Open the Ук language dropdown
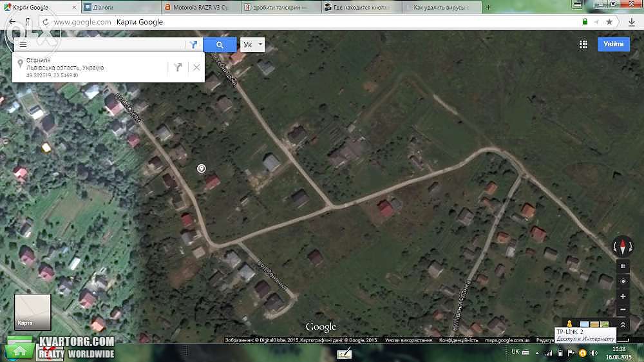This screenshot has height=362, width=644. point(252,44)
